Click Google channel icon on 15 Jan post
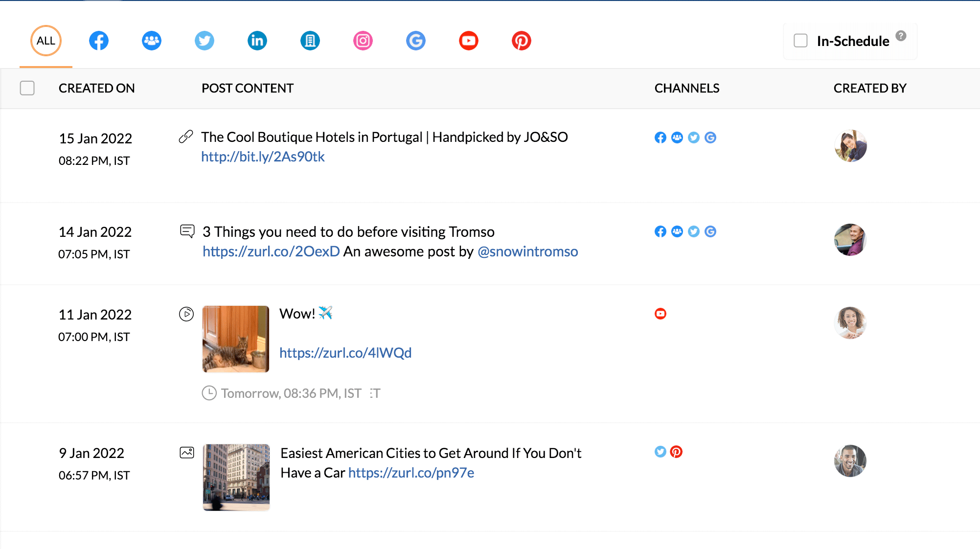This screenshot has height=549, width=980. tap(710, 137)
